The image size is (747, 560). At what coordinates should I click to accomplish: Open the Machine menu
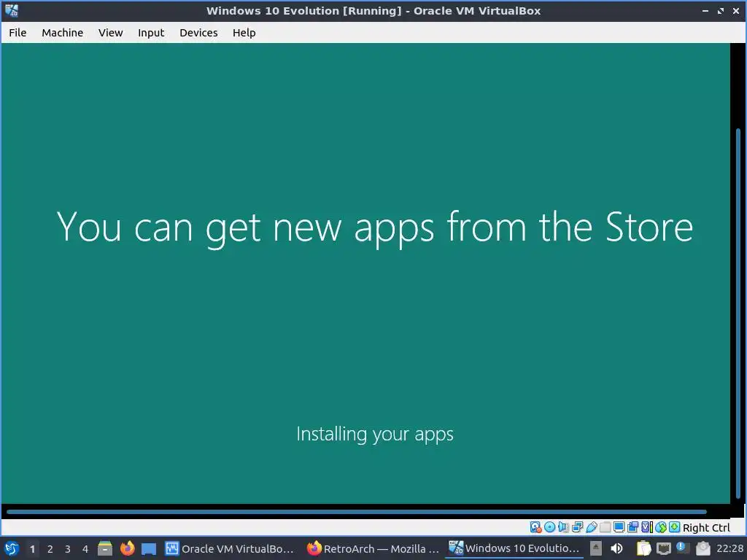63,33
